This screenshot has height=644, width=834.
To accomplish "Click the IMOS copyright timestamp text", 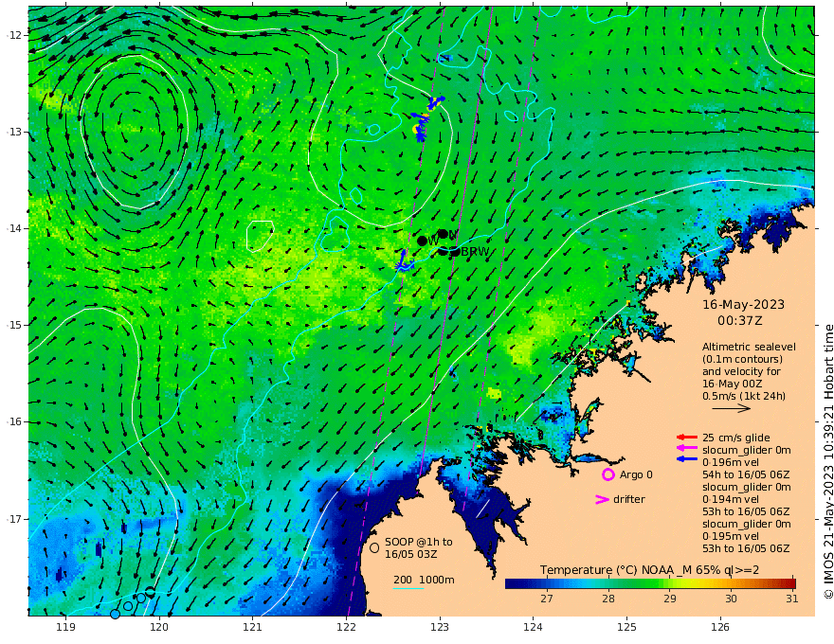I will (828, 462).
